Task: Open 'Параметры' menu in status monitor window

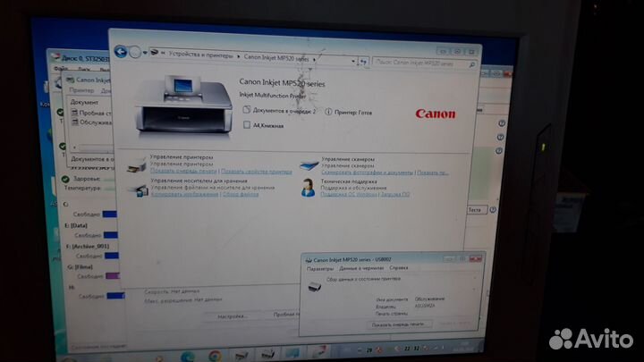Action: coord(320,269)
